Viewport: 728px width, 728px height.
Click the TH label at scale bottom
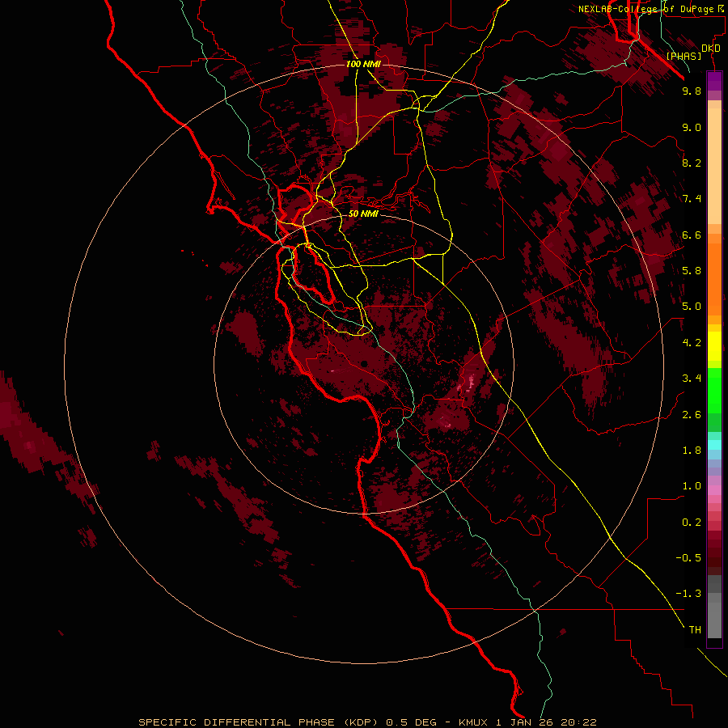point(695,630)
